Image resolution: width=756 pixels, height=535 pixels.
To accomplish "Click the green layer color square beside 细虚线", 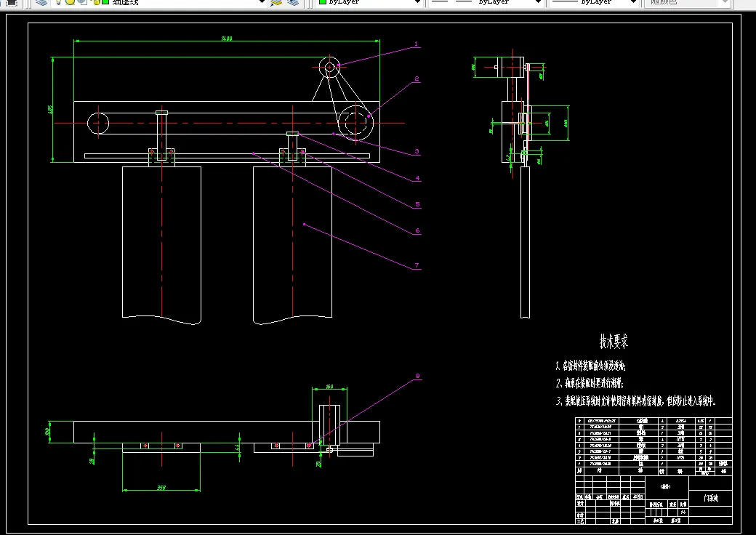I will pyautogui.click(x=105, y=2).
